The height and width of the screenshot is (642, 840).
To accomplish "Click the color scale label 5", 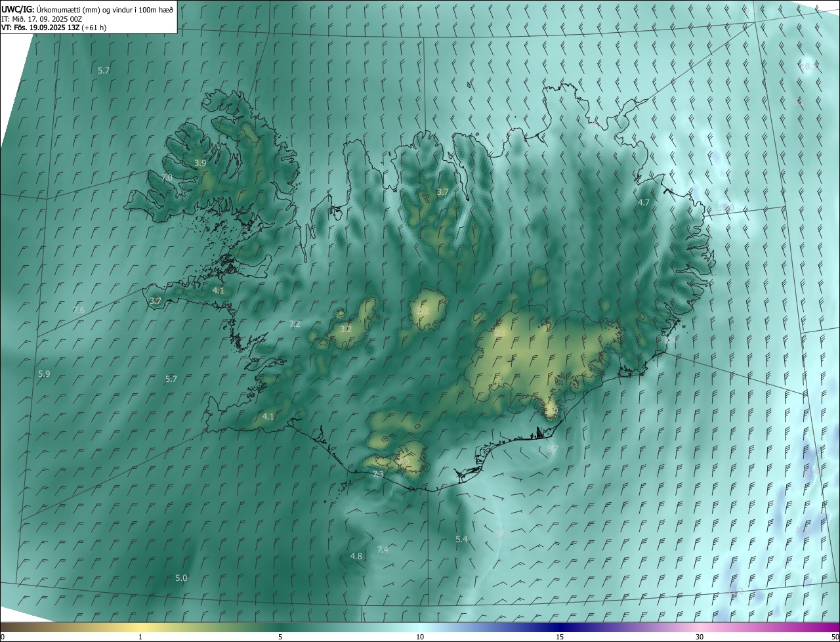I will [x=280, y=637].
